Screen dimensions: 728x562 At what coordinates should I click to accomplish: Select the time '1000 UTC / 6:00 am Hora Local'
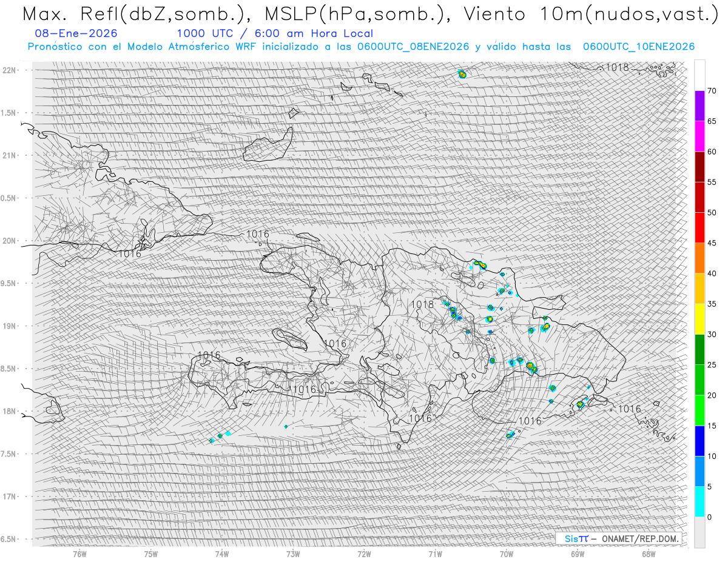pyautogui.click(x=275, y=33)
